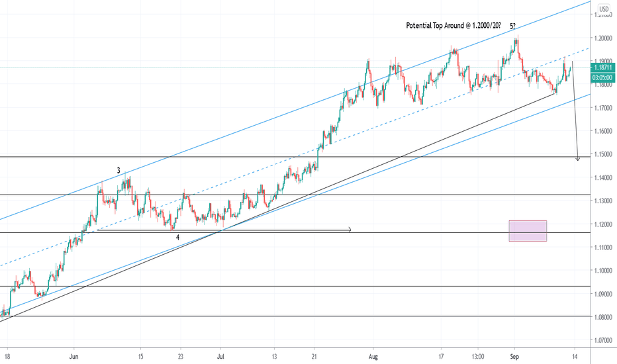
Task: Click the 1.17000 price axis label
Action: (x=603, y=108)
